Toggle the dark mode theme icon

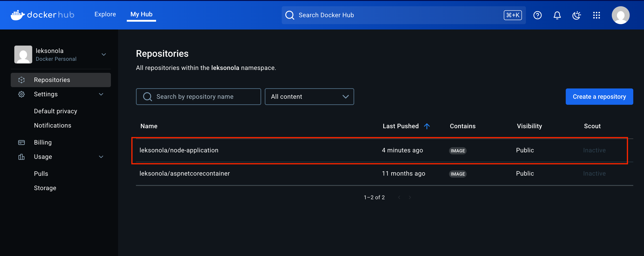[576, 15]
